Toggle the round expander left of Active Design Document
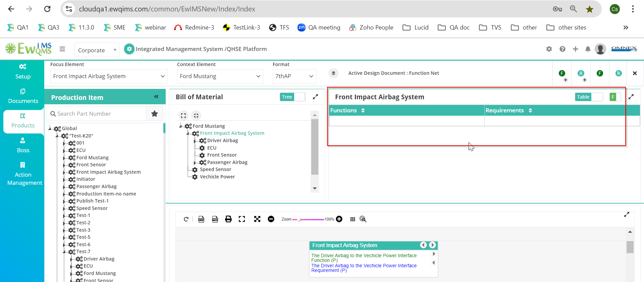The image size is (644, 282). pos(333,73)
